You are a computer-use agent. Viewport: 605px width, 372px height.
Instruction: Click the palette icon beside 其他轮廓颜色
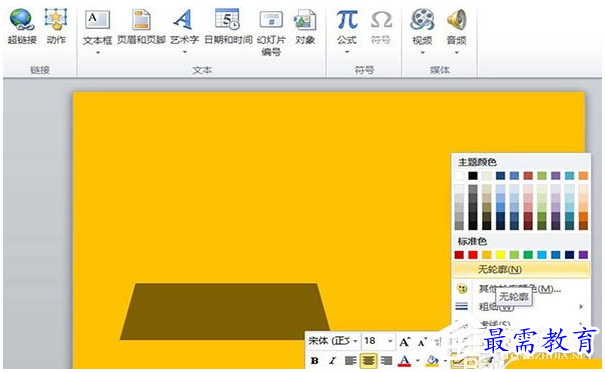pos(462,288)
